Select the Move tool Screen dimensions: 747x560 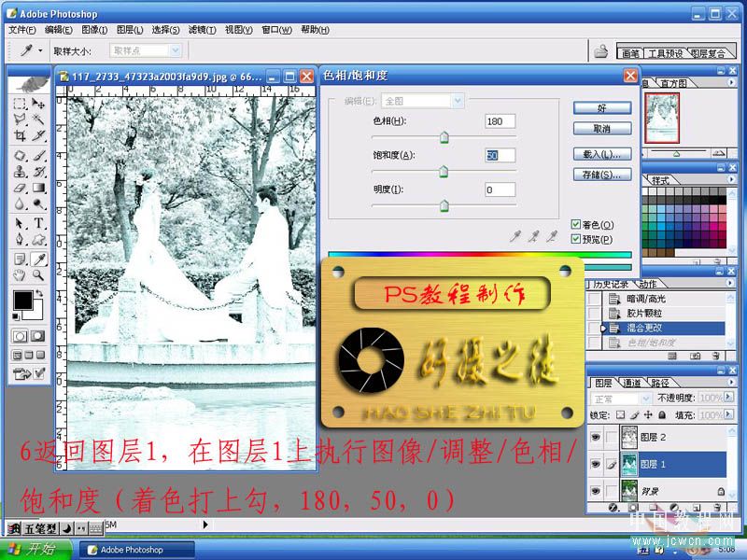click(38, 104)
